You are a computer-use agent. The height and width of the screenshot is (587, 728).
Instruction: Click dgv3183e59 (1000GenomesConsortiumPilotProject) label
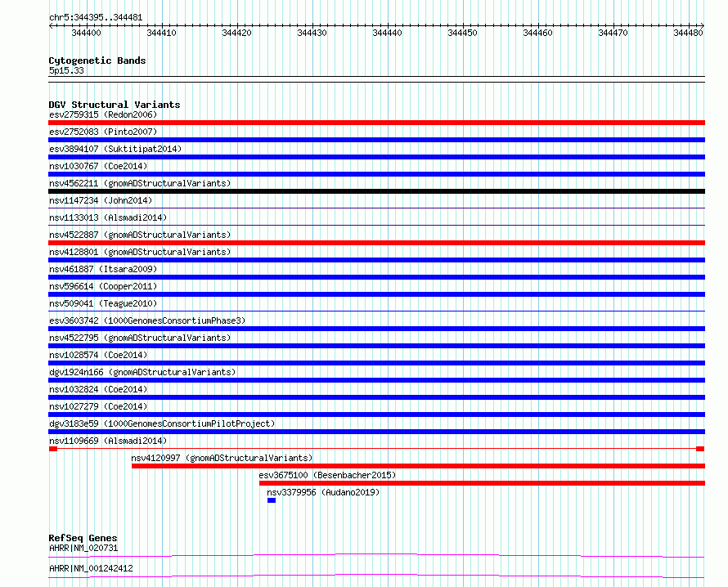(x=162, y=423)
